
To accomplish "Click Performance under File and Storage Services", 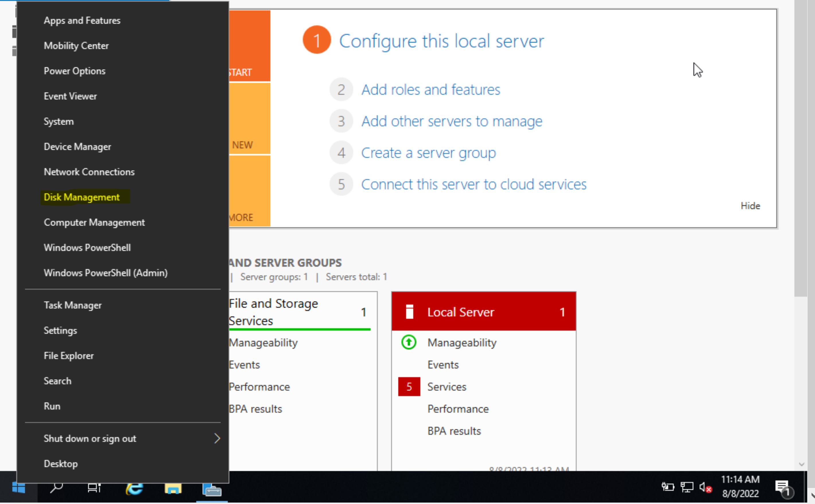I will (x=259, y=387).
